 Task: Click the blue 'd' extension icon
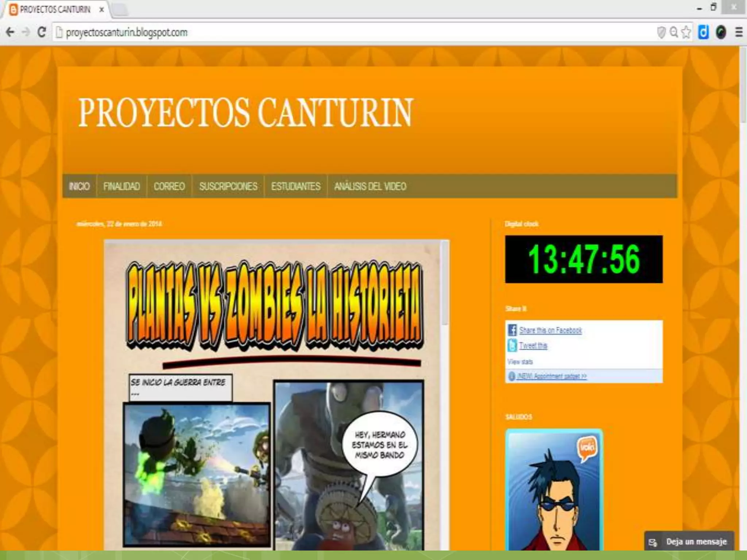pos(703,32)
